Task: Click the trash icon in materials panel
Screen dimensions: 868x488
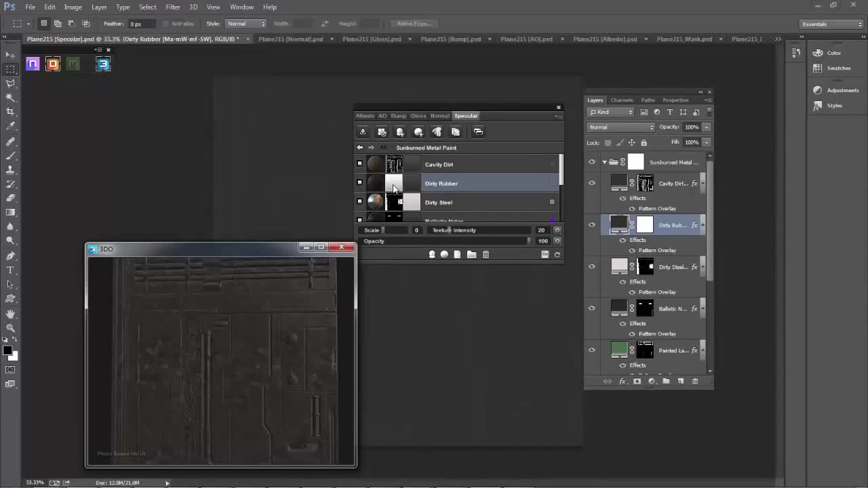Action: (x=486, y=255)
